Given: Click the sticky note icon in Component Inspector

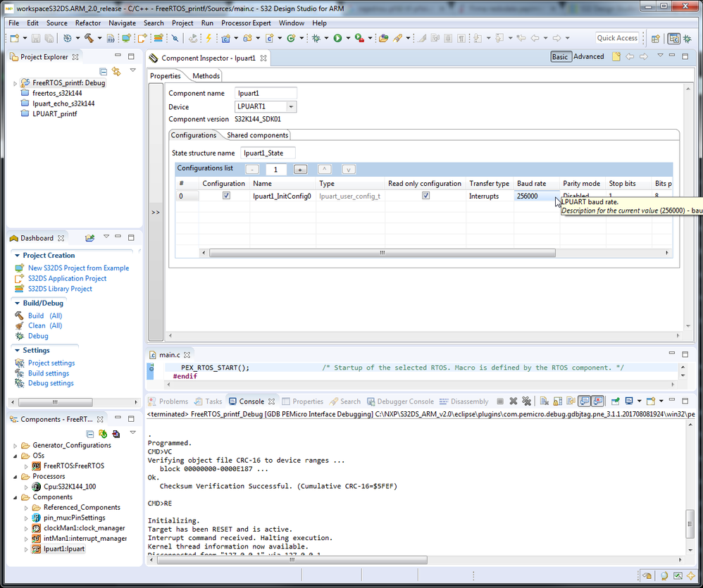Looking at the screenshot, I should pyautogui.click(x=616, y=56).
